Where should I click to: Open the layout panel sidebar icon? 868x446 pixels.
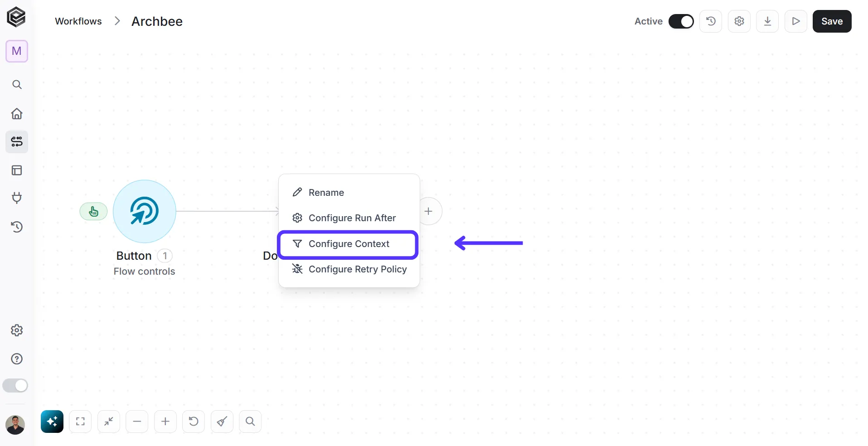point(17,170)
